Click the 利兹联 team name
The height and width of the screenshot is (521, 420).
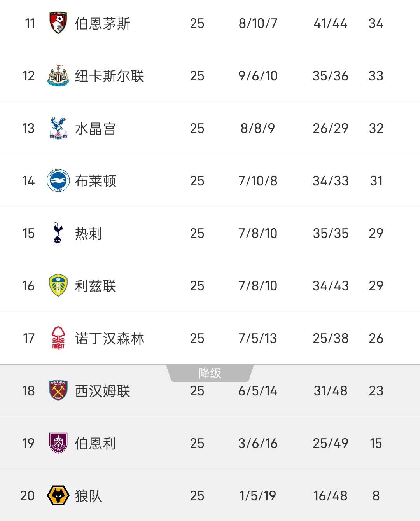point(95,286)
